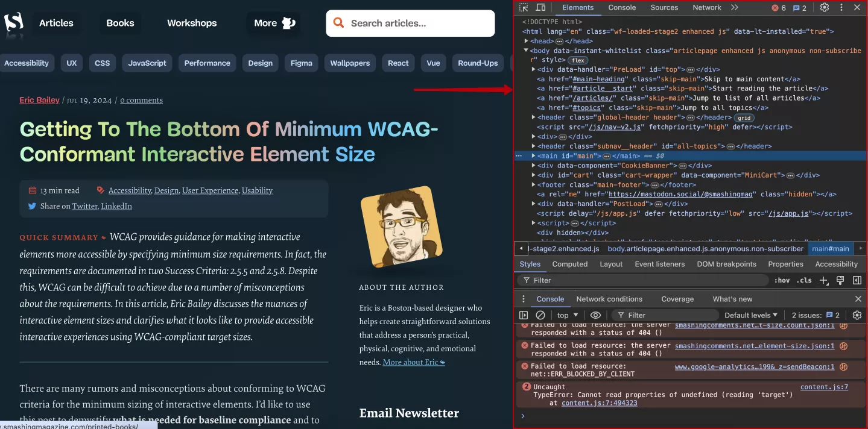Activate the DevTools inspect element picker icon
This screenshot has width=868, height=429.
pos(524,8)
